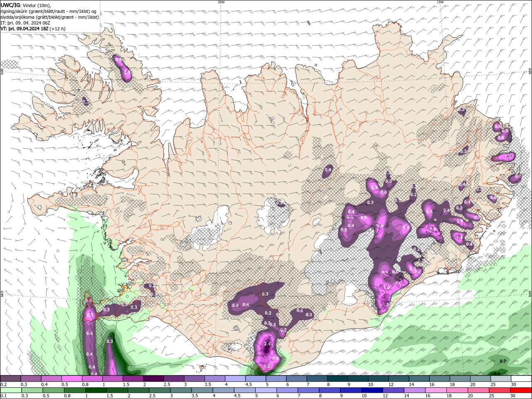The width and height of the screenshot is (532, 399).
Task: Click the dark teal snow swatch labeled 8
Action: tap(337, 379)
